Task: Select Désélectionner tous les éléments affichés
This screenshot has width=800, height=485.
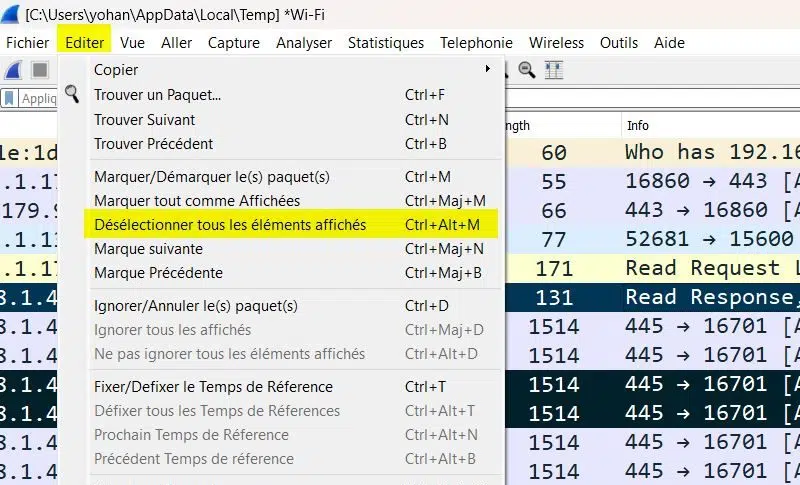Action: [x=291, y=224]
